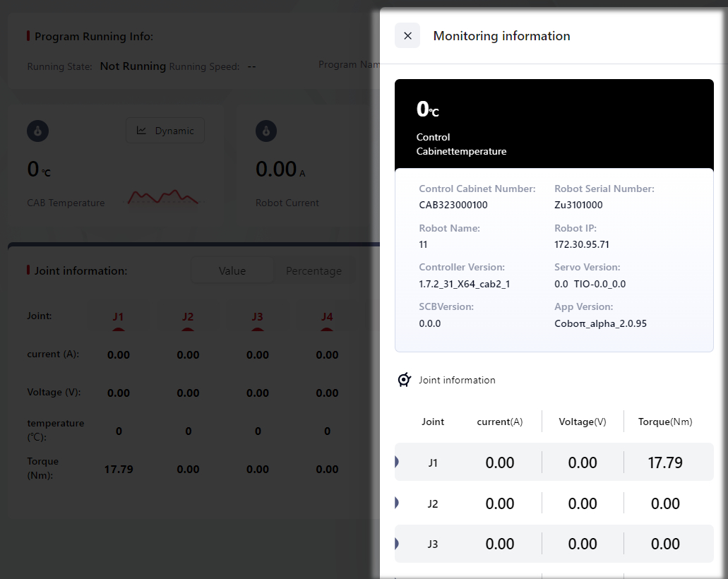The height and width of the screenshot is (579, 728).
Task: Click the Robot Current round icon
Action: [266, 131]
